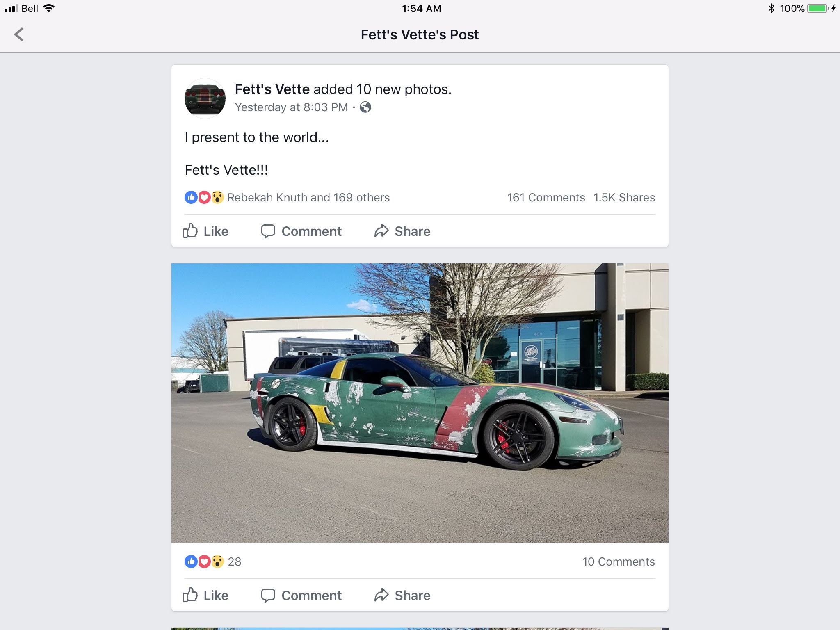The height and width of the screenshot is (630, 840).
Task: Tap the wow emoji reaction on post
Action: tap(217, 197)
